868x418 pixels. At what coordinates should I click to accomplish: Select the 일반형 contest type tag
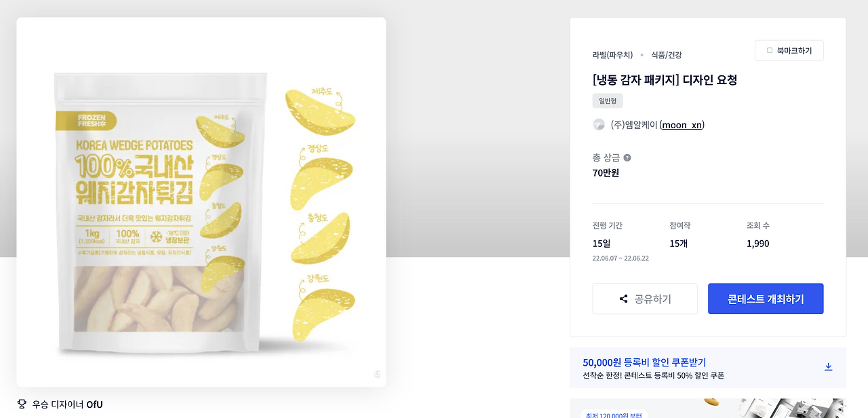click(x=607, y=100)
